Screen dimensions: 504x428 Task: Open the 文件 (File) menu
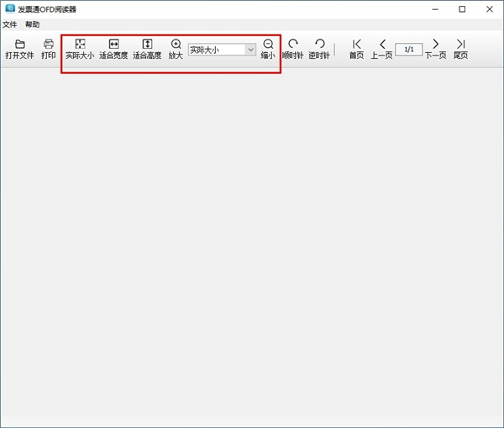coord(9,24)
